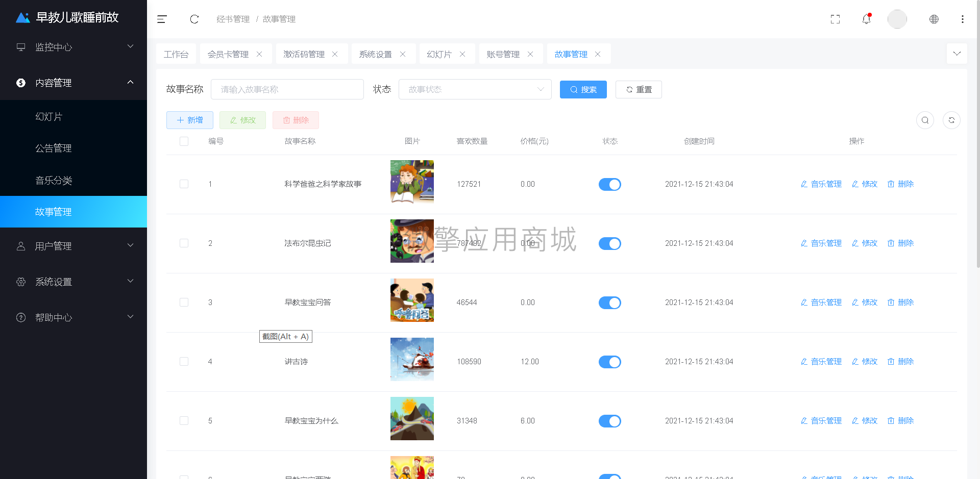Click the page vertical scrollbar

(977, 135)
